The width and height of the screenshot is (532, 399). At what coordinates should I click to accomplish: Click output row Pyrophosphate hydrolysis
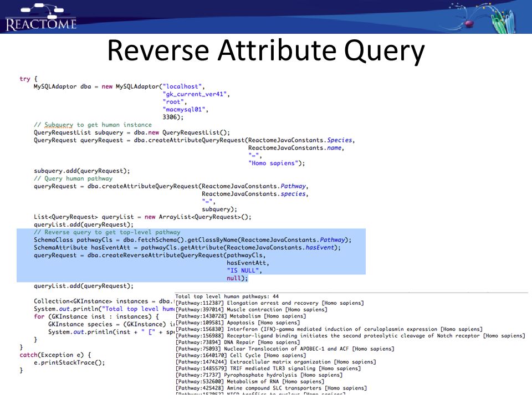(x=259, y=375)
